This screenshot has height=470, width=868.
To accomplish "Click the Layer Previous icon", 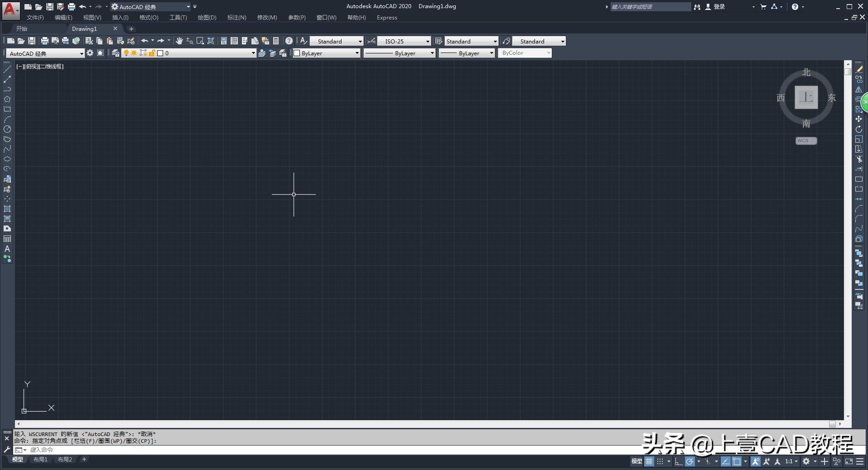I will coord(272,53).
